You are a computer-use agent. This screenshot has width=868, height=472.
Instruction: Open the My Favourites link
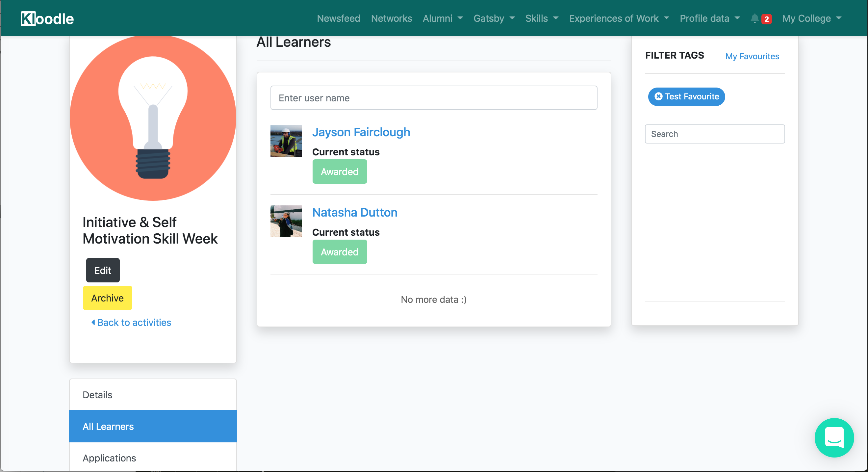point(752,56)
